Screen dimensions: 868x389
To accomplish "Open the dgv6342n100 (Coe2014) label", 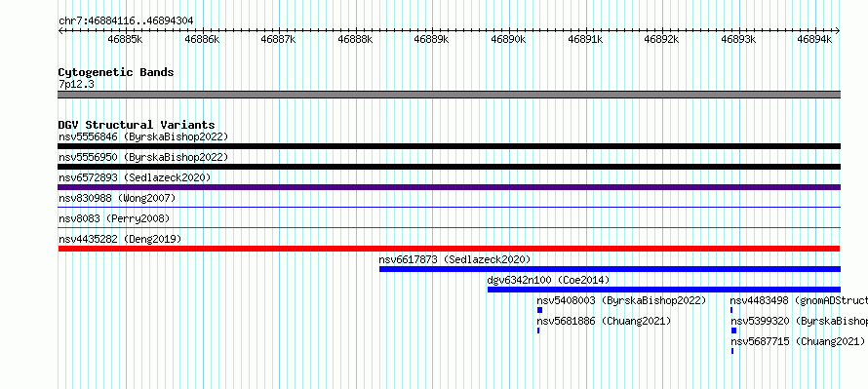I will pos(548,280).
